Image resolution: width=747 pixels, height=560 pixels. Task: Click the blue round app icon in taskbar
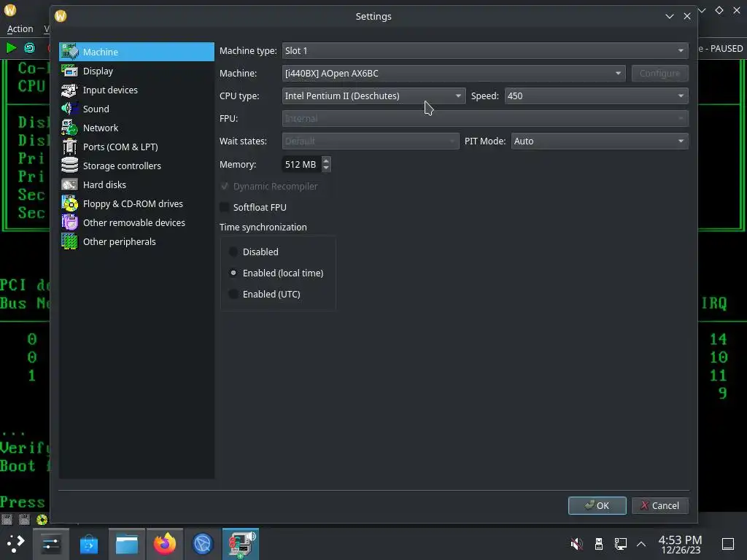203,544
